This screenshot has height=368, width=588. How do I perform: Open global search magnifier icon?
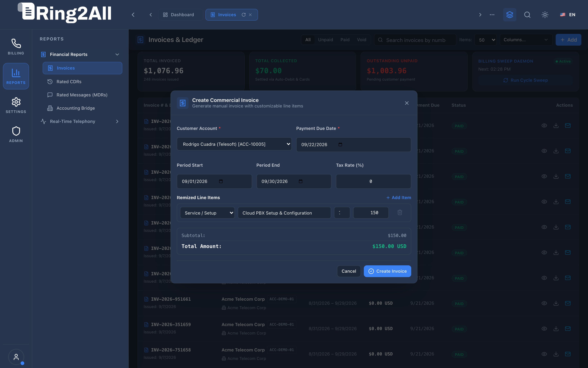(x=527, y=15)
